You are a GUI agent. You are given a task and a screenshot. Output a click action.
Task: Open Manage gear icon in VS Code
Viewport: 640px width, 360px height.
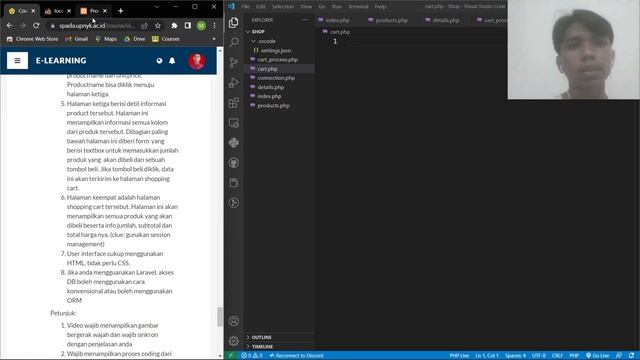click(233, 340)
